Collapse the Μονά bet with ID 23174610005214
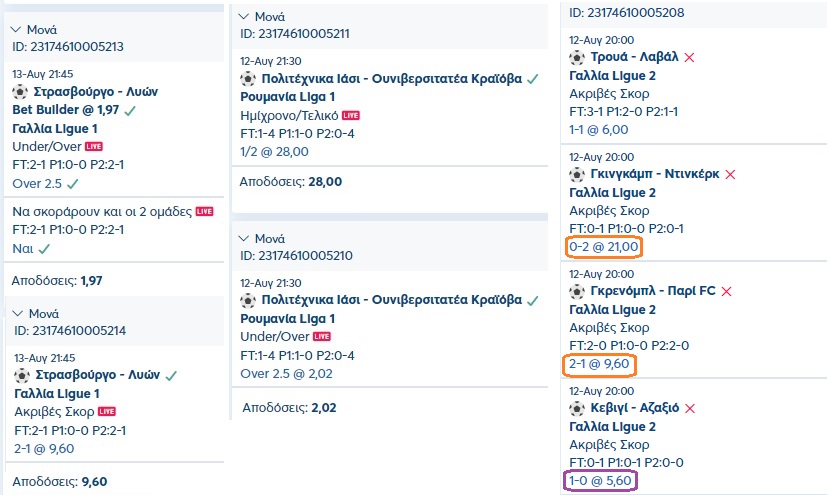This screenshot has width=830, height=495. click(17, 314)
